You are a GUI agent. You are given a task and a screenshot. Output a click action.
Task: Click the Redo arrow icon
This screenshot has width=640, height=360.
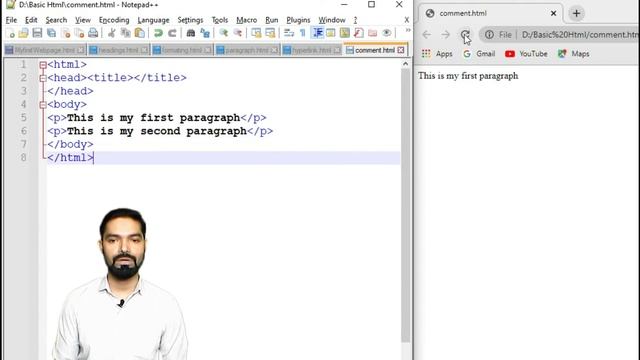pos(172,33)
